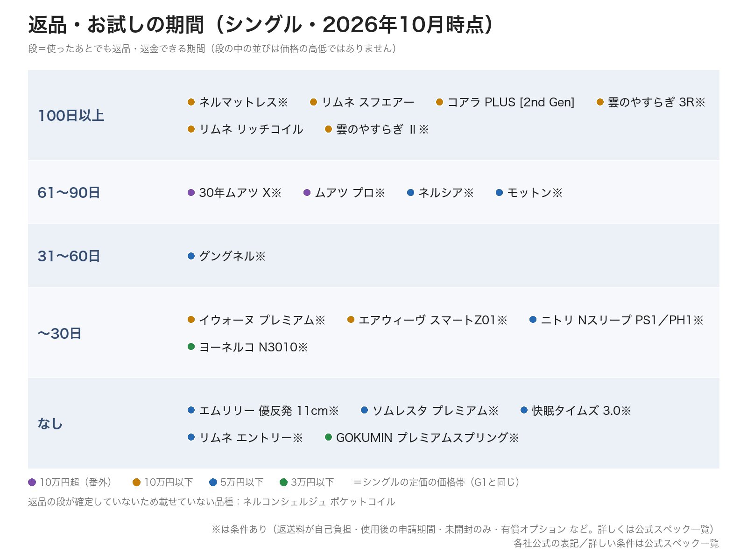
Task: Click the green dot beside GOKUMIN プレミアムスプリング※
Action: 328,437
